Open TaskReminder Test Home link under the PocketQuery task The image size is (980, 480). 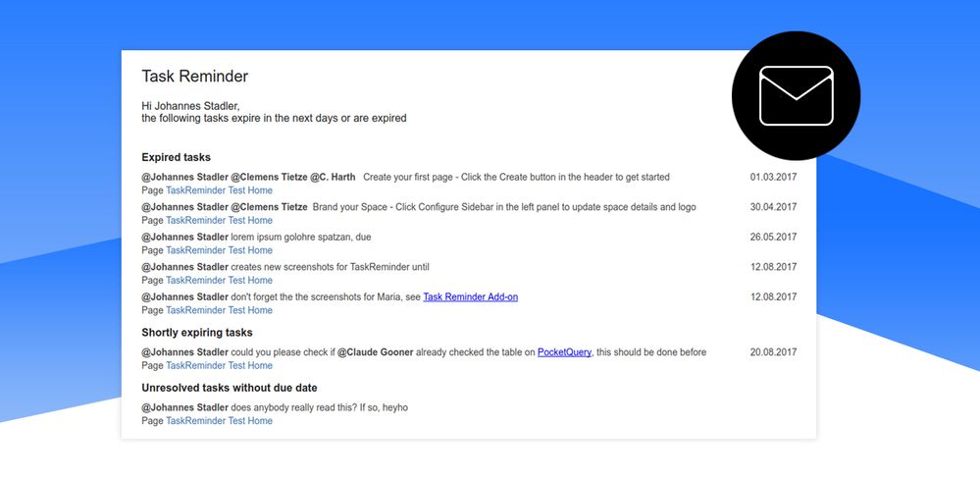tap(219, 365)
